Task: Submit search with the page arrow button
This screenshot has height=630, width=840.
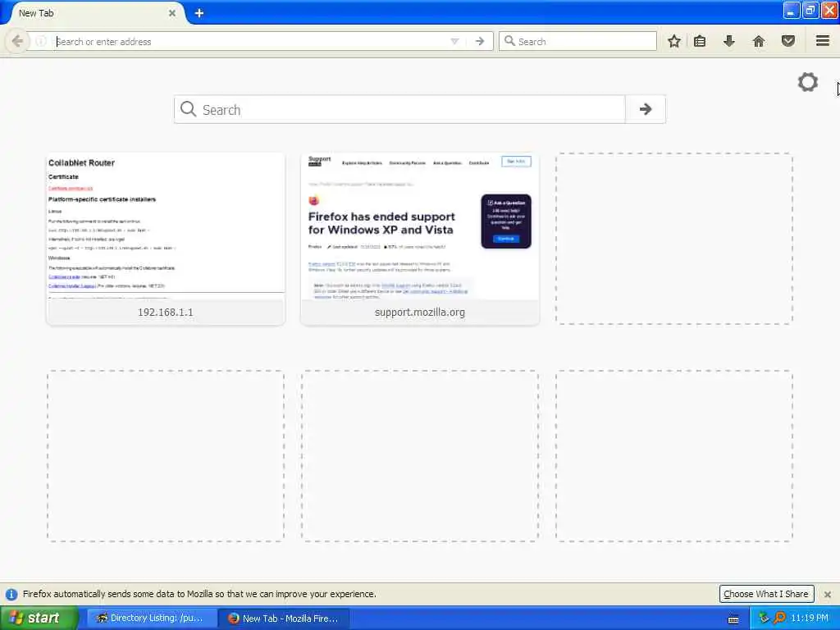Action: pos(646,109)
